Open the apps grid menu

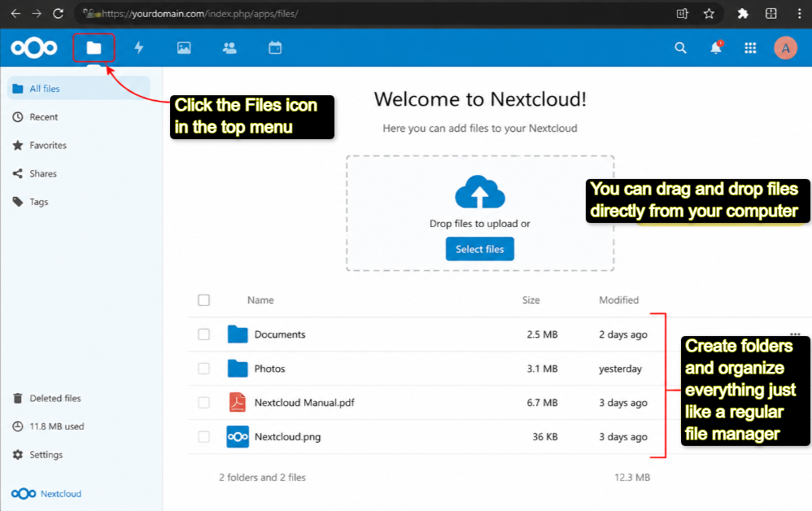[x=750, y=48]
